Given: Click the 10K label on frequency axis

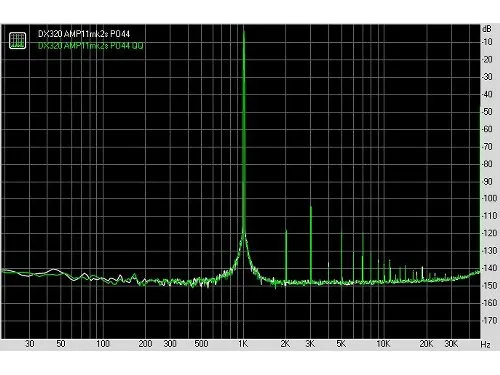Looking at the screenshot, I should [383, 344].
